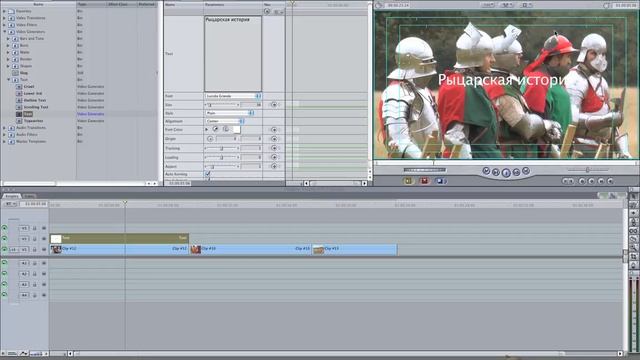The width and height of the screenshot is (640, 360).
Task: Go to next edit in Canvas
Action: pyautogui.click(x=526, y=171)
